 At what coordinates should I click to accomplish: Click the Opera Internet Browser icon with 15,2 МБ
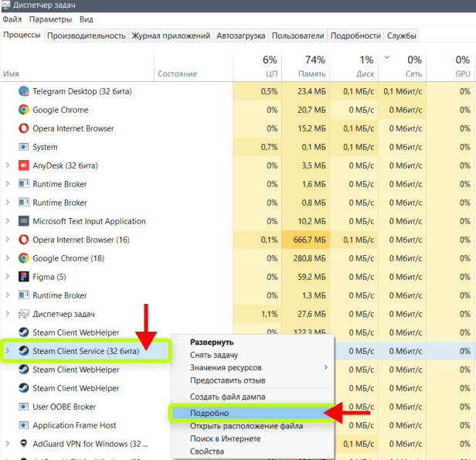pyautogui.click(x=24, y=128)
